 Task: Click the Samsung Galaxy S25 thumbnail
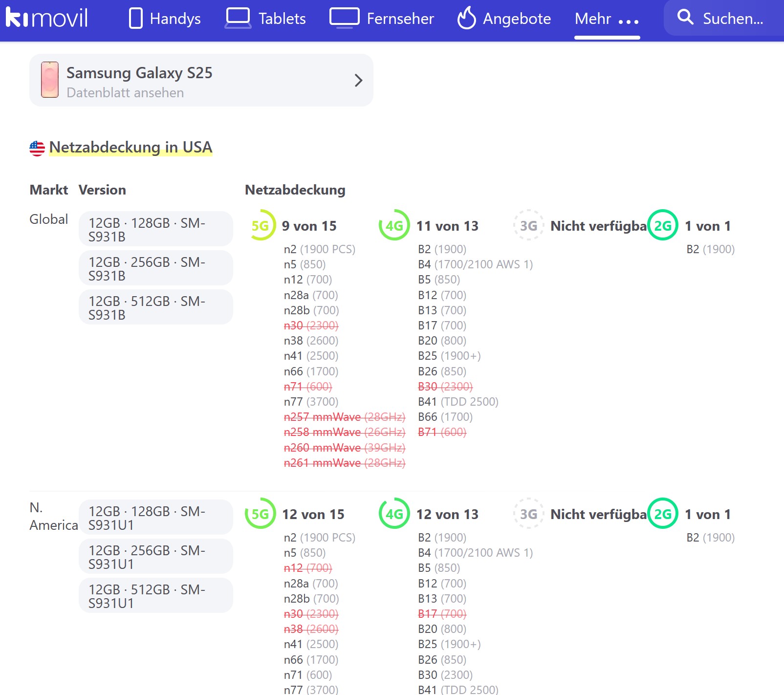point(50,80)
